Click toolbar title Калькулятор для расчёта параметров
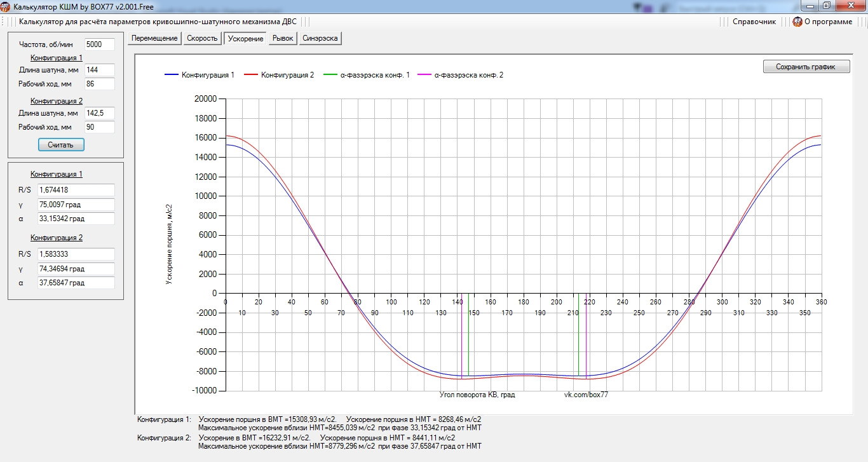 pyautogui.click(x=158, y=22)
